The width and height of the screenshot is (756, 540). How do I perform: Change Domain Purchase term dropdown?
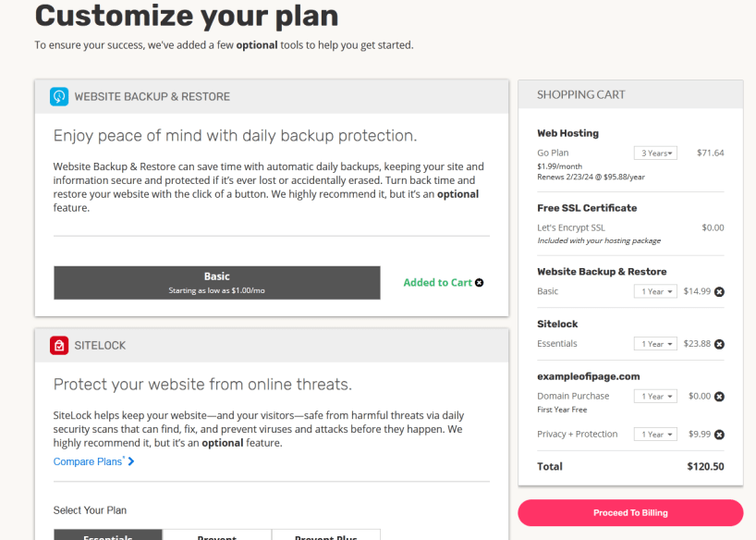click(x=655, y=397)
